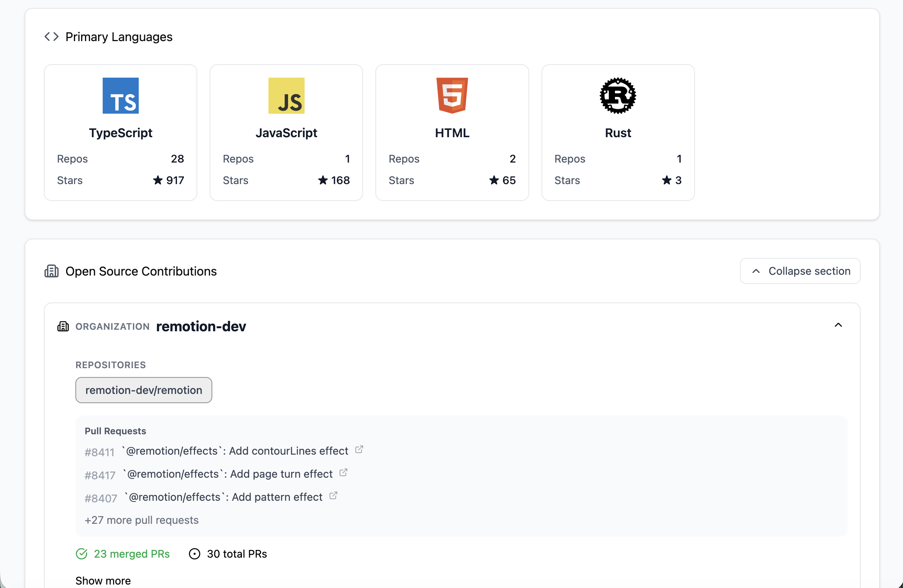903x588 pixels.
Task: Collapse the Open Source Contributions section
Action: click(x=800, y=271)
